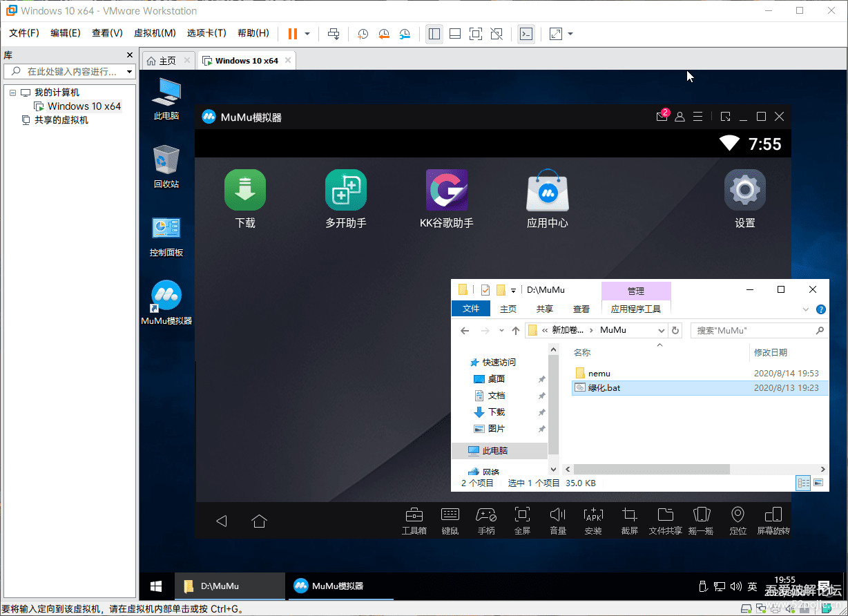Take a screenshot with 截屏
Viewport: 848px width, 616px height.
click(x=629, y=521)
